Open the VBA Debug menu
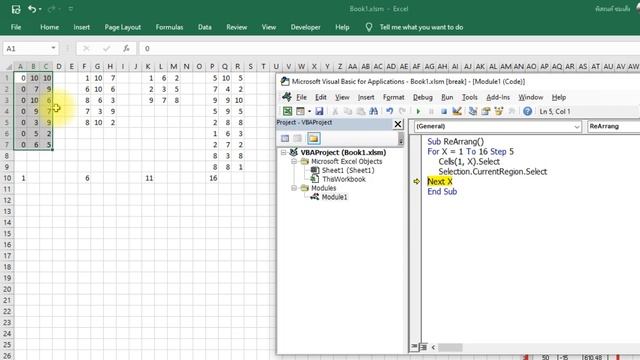640x360 pixels. tap(422, 97)
